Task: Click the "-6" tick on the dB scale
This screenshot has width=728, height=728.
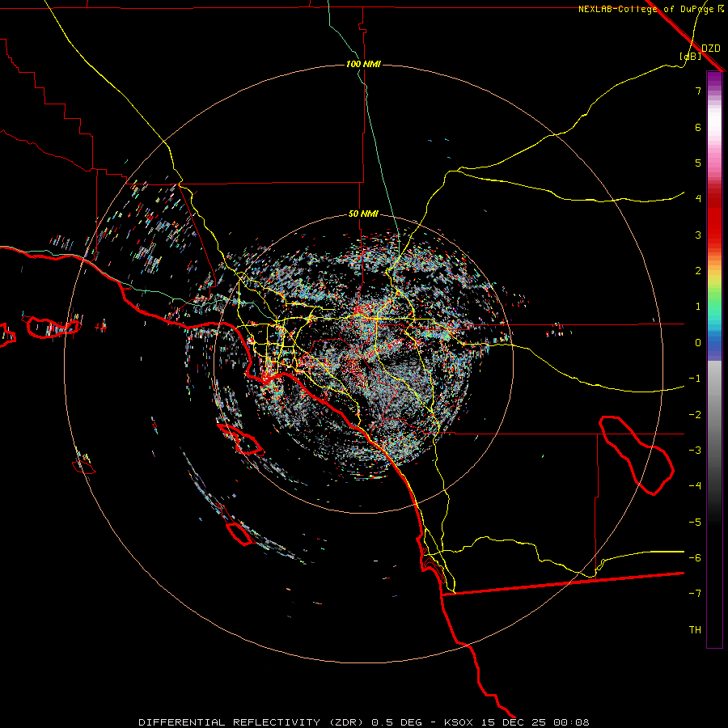Action: pyautogui.click(x=695, y=558)
